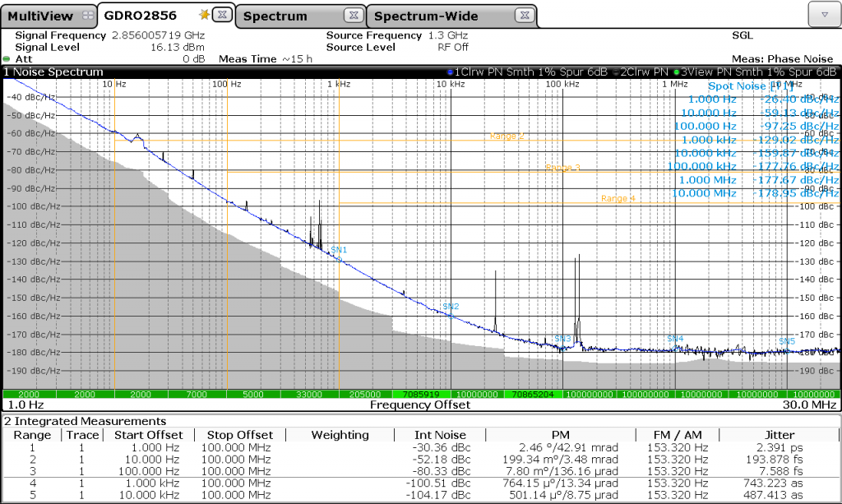Click the Jitter column header
This screenshot has height=504, width=842.
pos(780,435)
